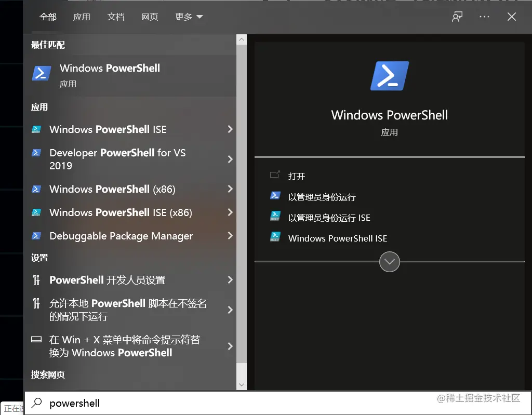
Task: Click 打开 to launch PowerShell
Action: pyautogui.click(x=297, y=176)
